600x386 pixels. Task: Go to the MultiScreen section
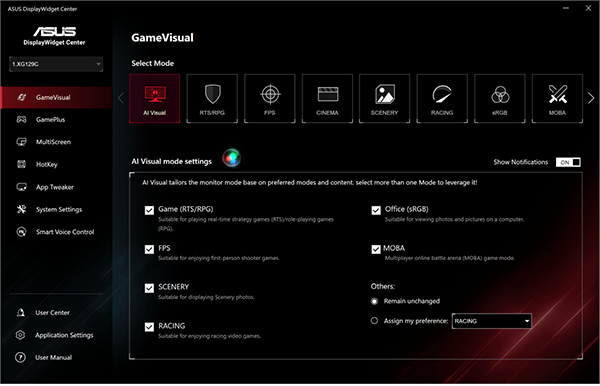[56, 142]
